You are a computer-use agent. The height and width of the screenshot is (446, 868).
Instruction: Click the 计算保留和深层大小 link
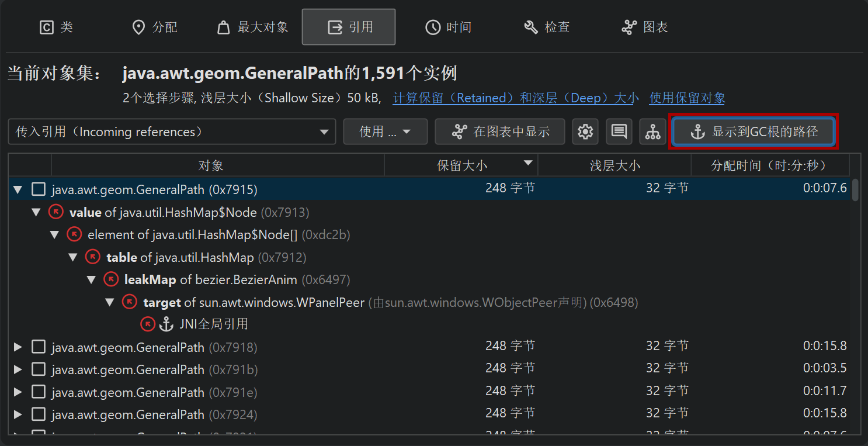(516, 98)
